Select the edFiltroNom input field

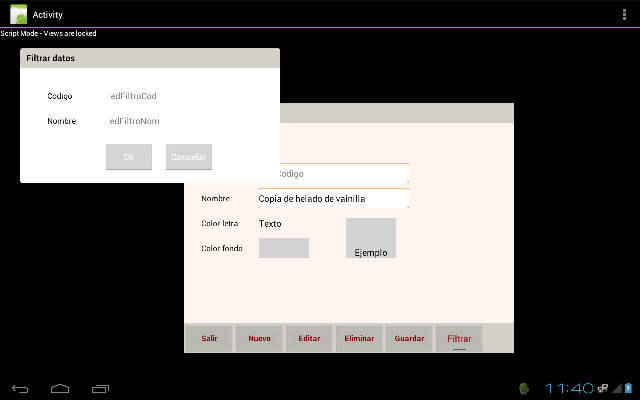click(135, 121)
